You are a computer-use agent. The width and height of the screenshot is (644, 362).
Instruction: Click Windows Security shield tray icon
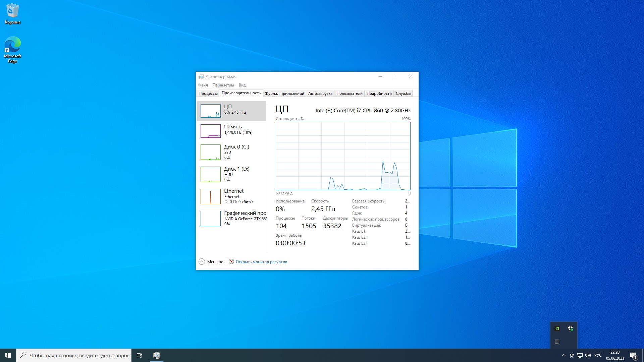pos(570,328)
